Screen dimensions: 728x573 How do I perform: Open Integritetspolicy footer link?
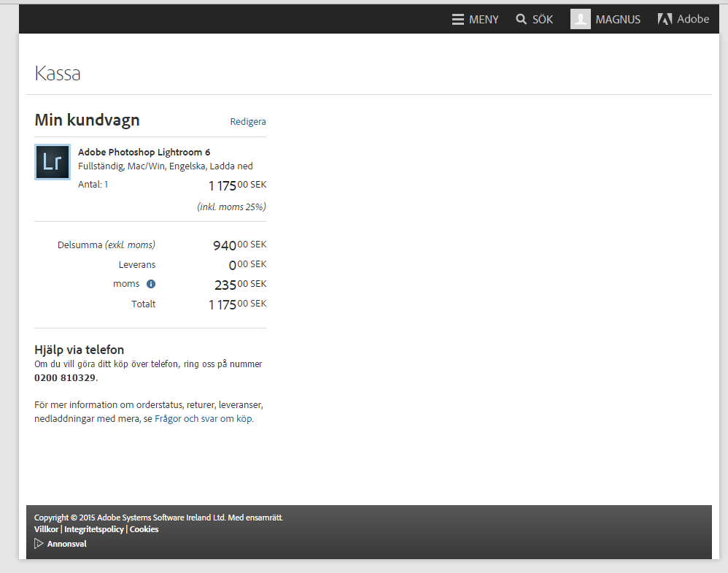[94, 529]
